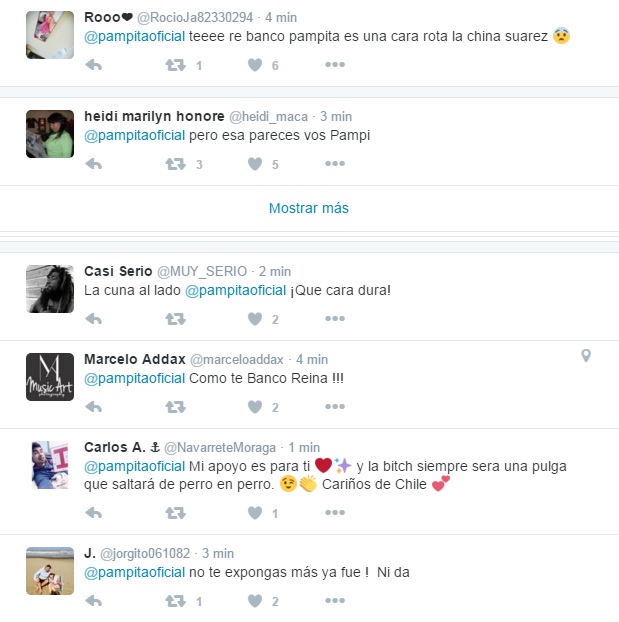Viewport: 619px width, 622px height.
Task: Reply to Rooo's tweet about china suarez
Action: [94, 65]
